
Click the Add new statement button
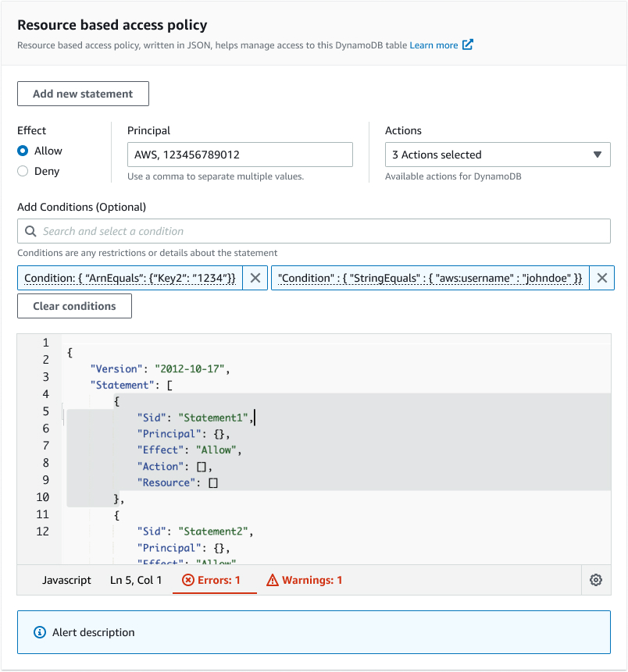click(83, 93)
